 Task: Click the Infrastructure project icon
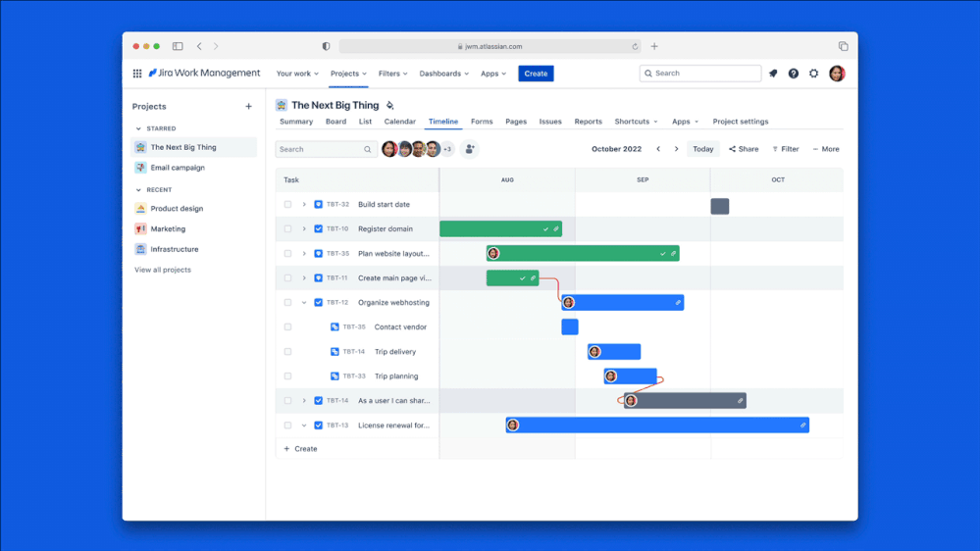tap(140, 249)
